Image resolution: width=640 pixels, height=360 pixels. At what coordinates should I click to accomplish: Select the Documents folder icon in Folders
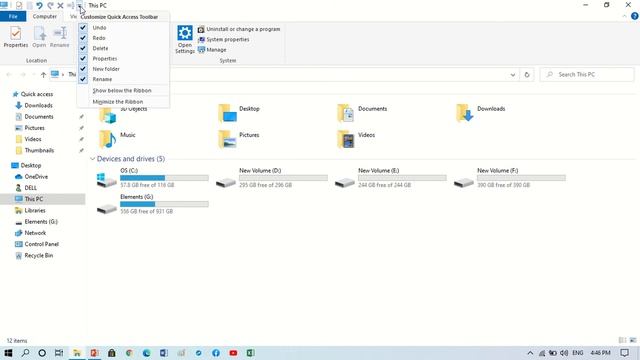point(346,113)
